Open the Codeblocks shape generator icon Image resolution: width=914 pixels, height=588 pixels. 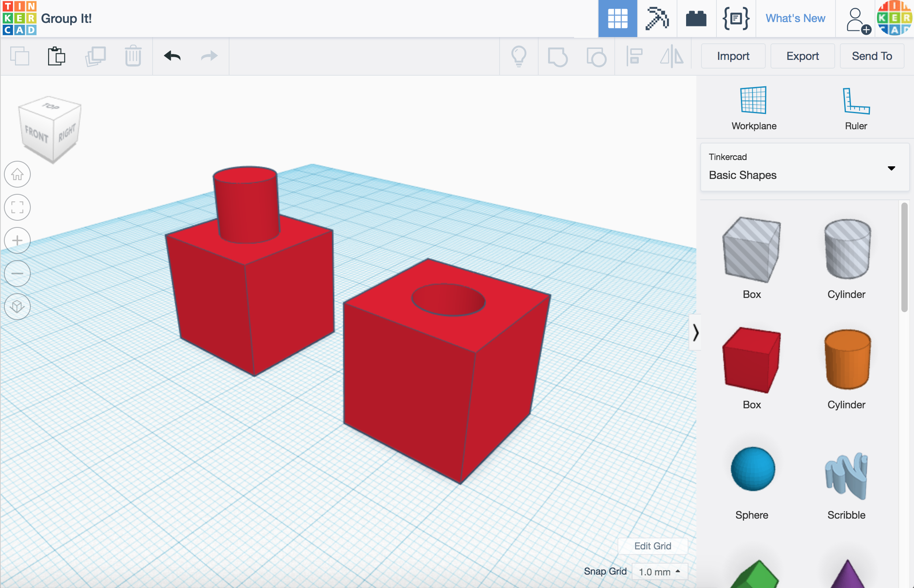(x=736, y=19)
